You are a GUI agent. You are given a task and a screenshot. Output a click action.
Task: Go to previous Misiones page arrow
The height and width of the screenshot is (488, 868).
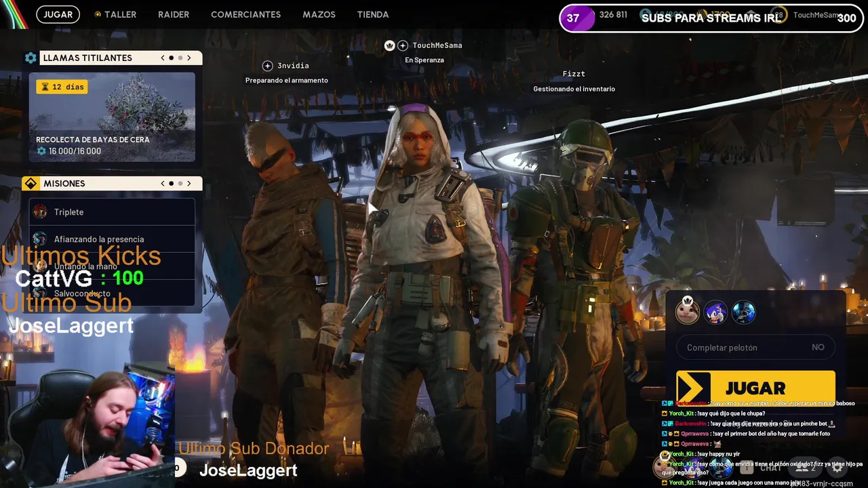163,184
